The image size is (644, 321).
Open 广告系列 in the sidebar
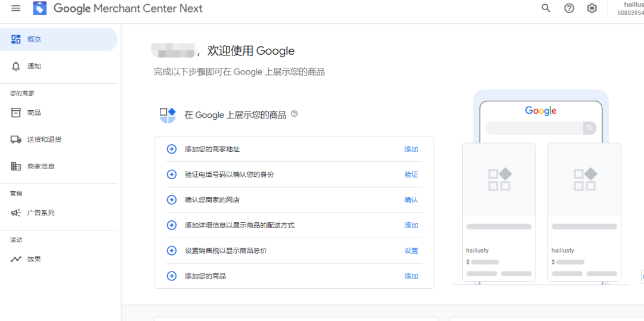[x=58, y=213]
